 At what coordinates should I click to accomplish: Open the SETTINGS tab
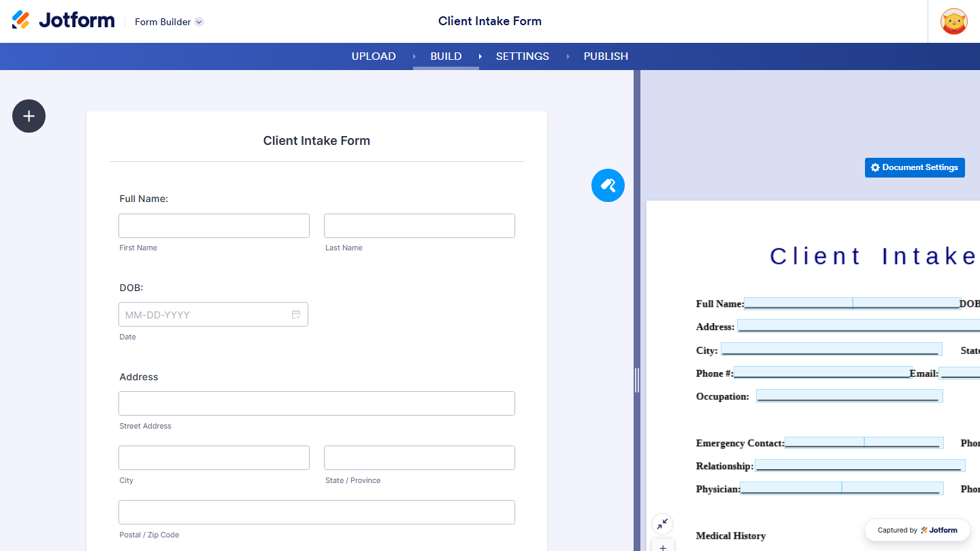click(x=522, y=56)
